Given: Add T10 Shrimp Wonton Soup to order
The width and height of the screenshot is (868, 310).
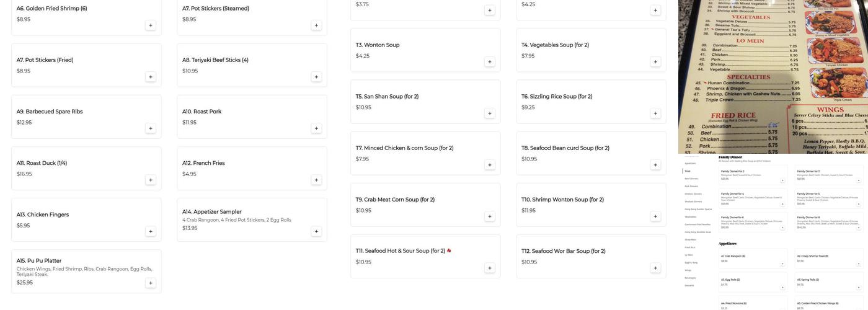Looking at the screenshot, I should (655, 216).
